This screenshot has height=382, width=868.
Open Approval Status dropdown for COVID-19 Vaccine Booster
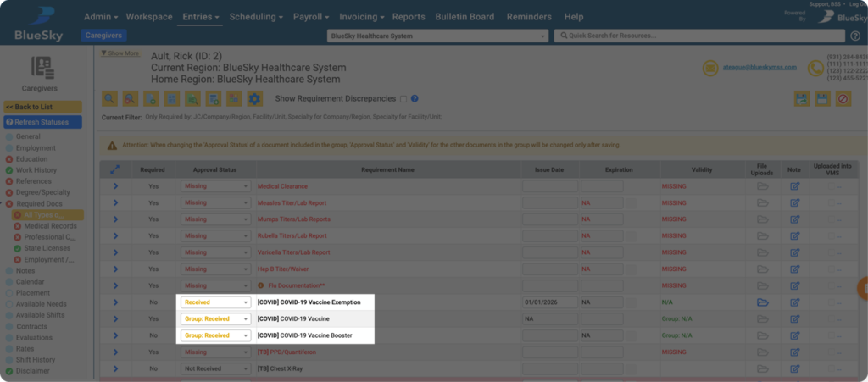click(215, 335)
